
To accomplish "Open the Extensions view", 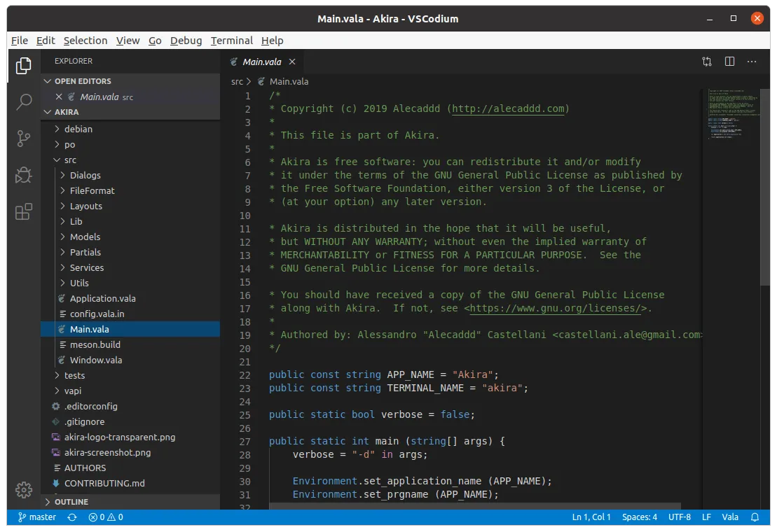I will click(x=23, y=212).
